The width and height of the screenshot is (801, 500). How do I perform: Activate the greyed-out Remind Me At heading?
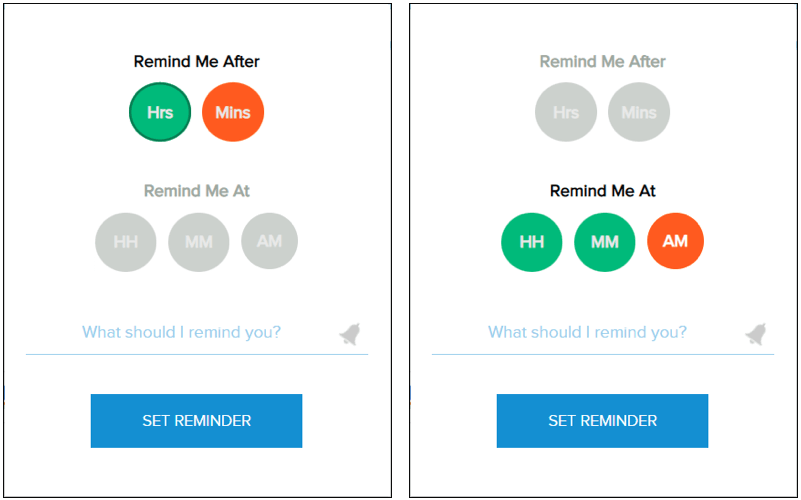[x=197, y=190]
